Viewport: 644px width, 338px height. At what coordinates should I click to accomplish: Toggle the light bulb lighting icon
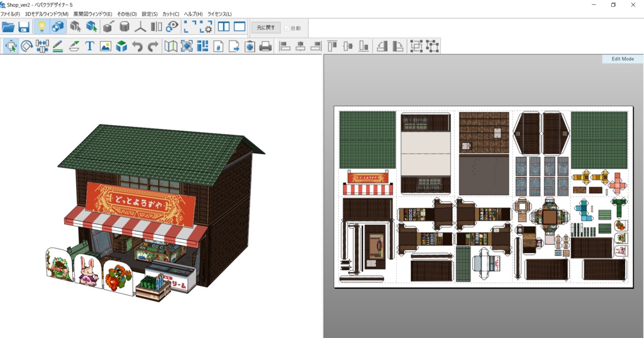(x=42, y=27)
